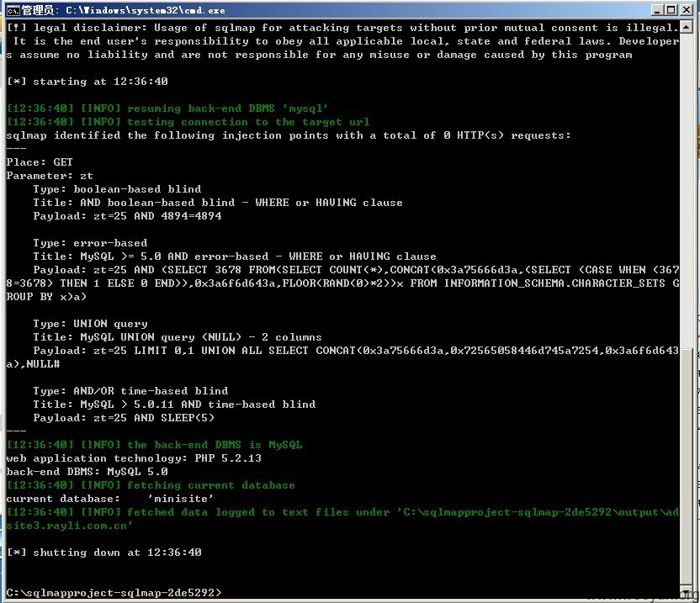This screenshot has width=700, height=603.
Task: Click 'Title: MySQL >= 5.0 AND error-based' line
Action: tap(235, 257)
